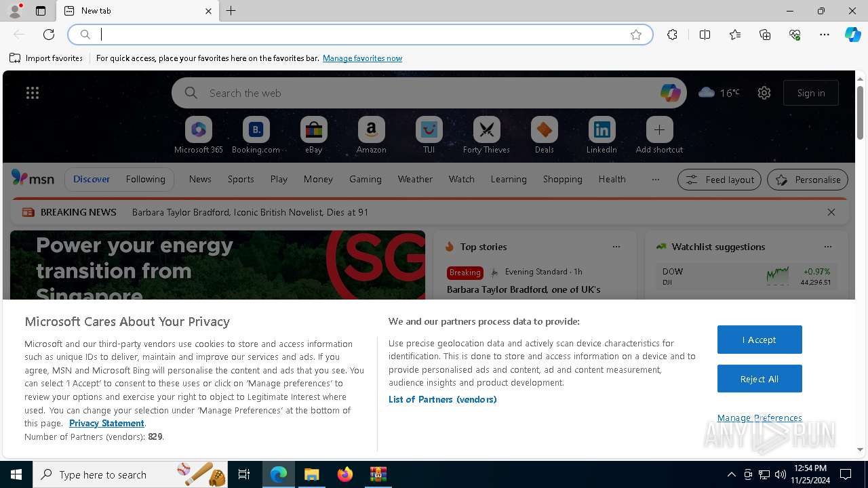Show hidden system tray icons

[x=731, y=474]
